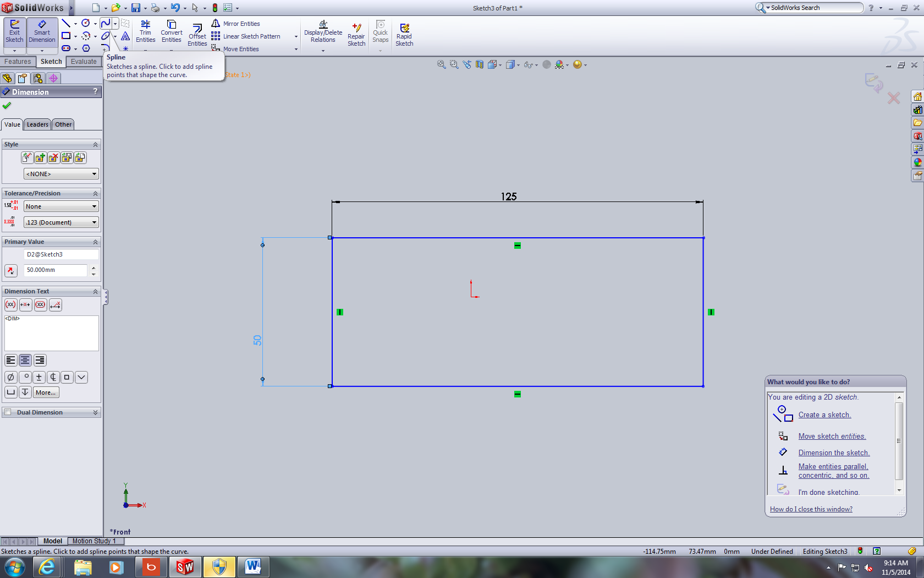924x578 pixels.
Task: Collapse the Style section
Action: point(95,144)
